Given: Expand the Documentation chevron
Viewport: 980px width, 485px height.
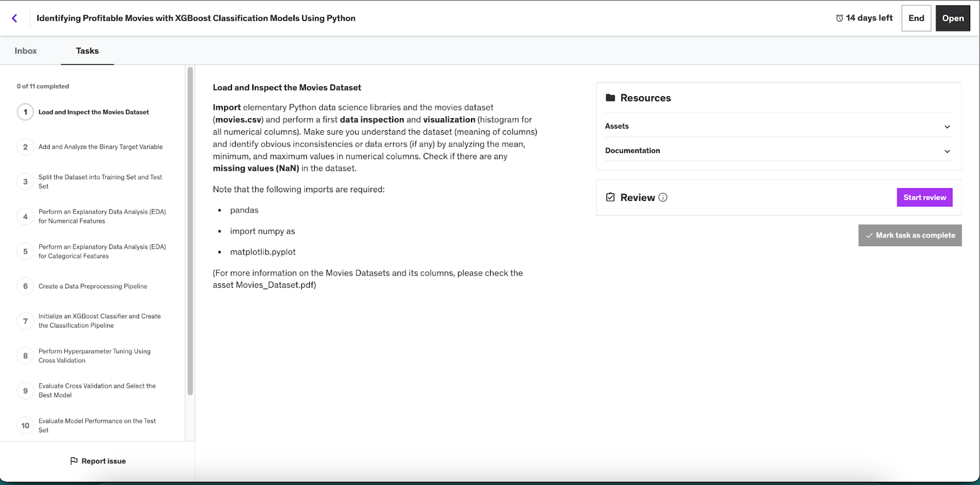Looking at the screenshot, I should (947, 151).
